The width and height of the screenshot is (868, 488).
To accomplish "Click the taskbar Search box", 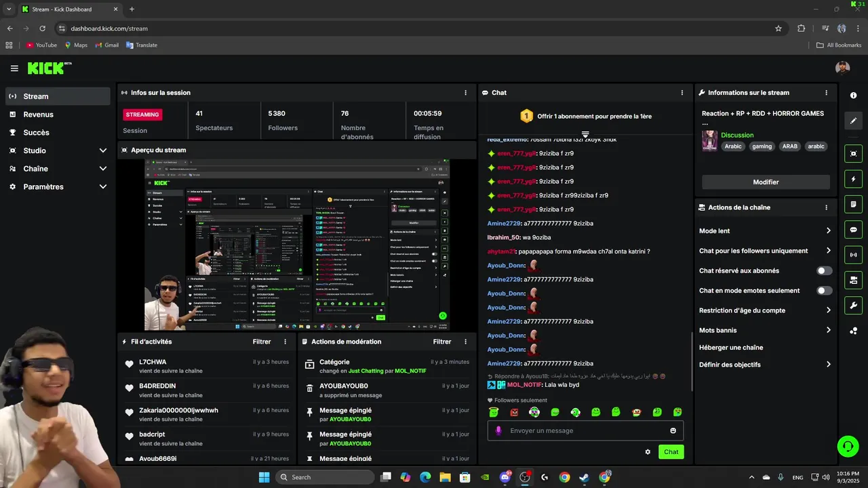I will pyautogui.click(x=325, y=477).
